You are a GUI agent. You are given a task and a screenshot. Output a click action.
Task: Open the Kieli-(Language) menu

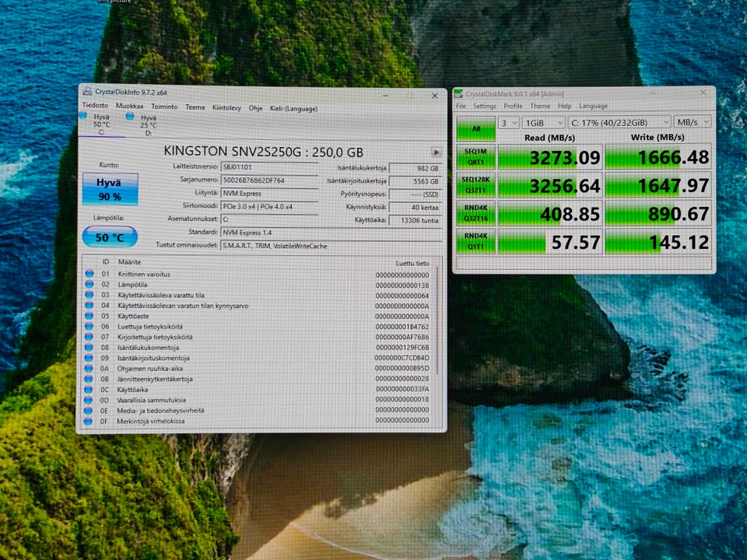pos(293,108)
